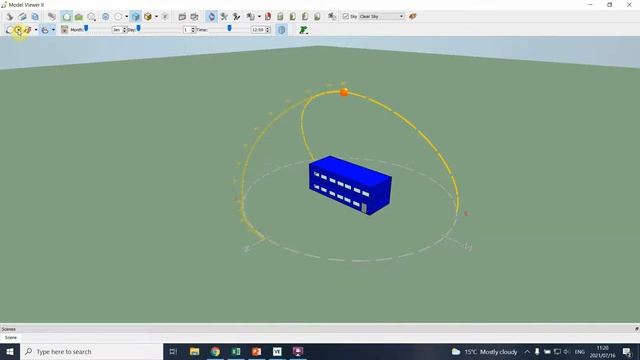Open the dropdown next to the white circle icon
Image resolution: width=640 pixels, height=360 pixels.
coord(126,17)
